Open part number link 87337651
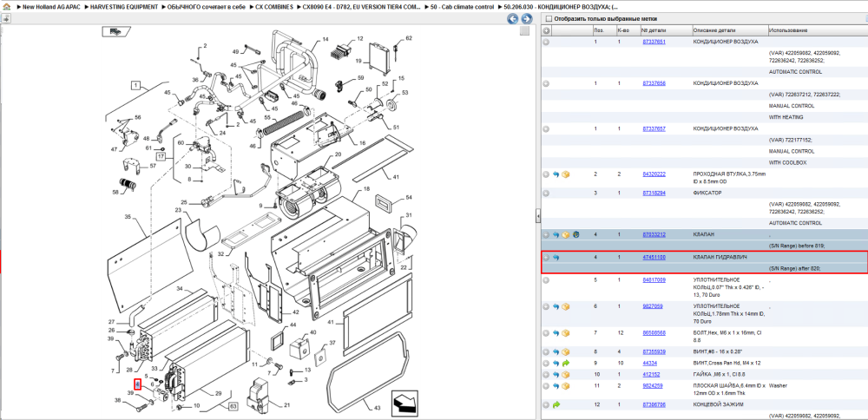 pos(654,42)
